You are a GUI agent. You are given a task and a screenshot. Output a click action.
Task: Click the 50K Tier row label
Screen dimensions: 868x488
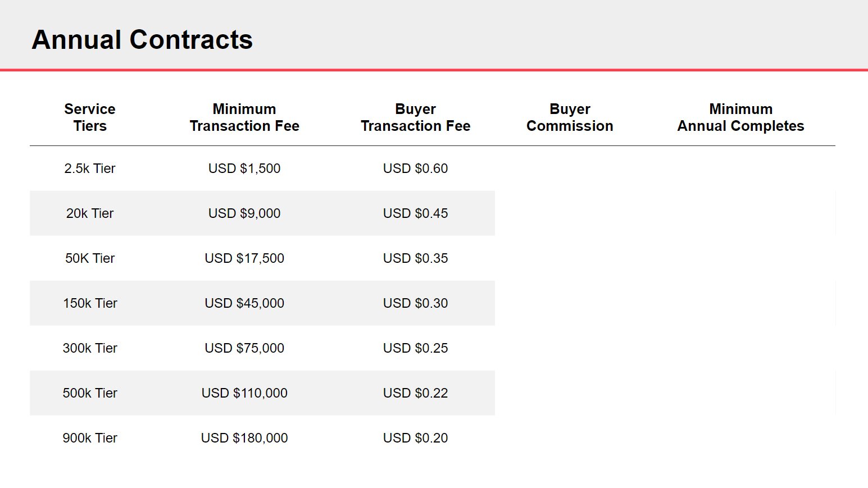90,258
